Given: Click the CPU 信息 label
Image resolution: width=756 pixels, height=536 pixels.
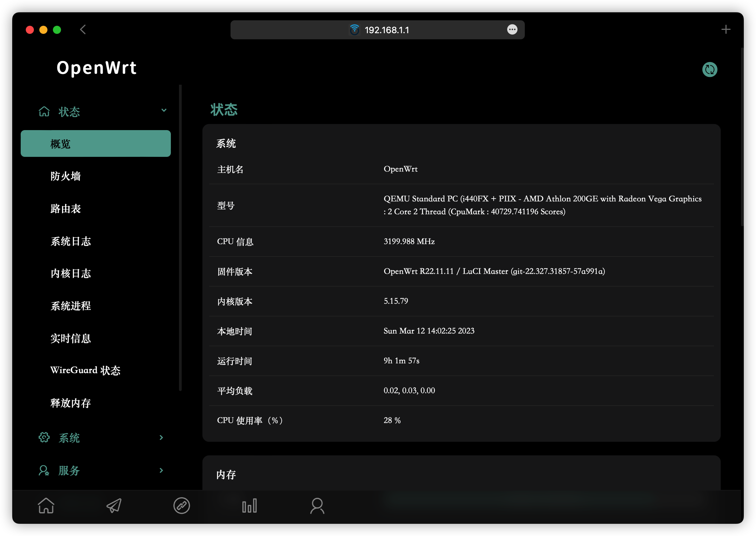Looking at the screenshot, I should tap(235, 242).
